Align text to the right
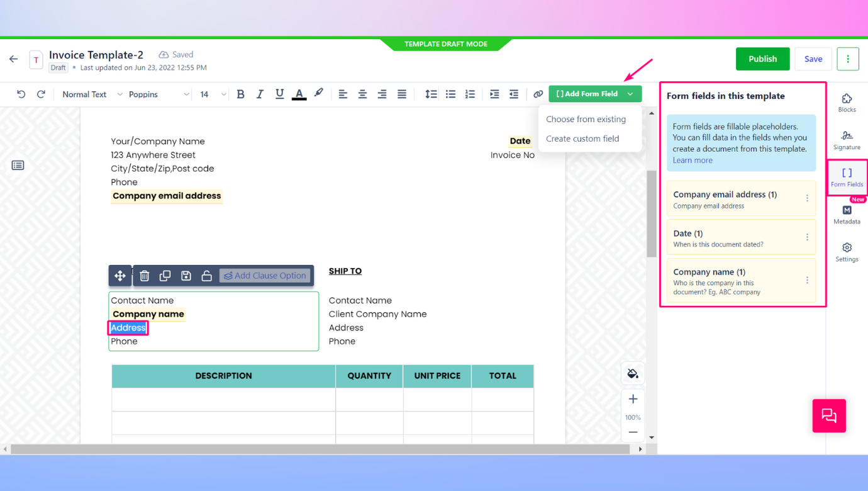Screen dimensions: 868x491 tap(382, 94)
